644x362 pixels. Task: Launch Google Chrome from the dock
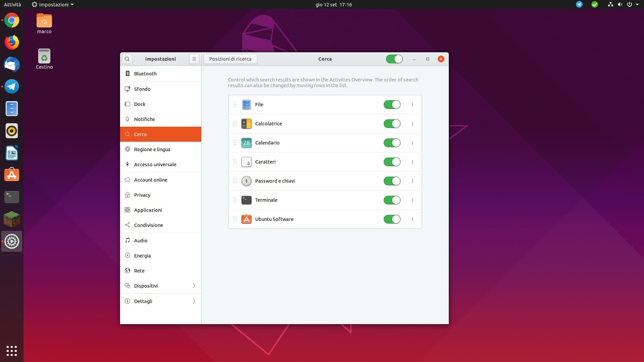[x=12, y=20]
